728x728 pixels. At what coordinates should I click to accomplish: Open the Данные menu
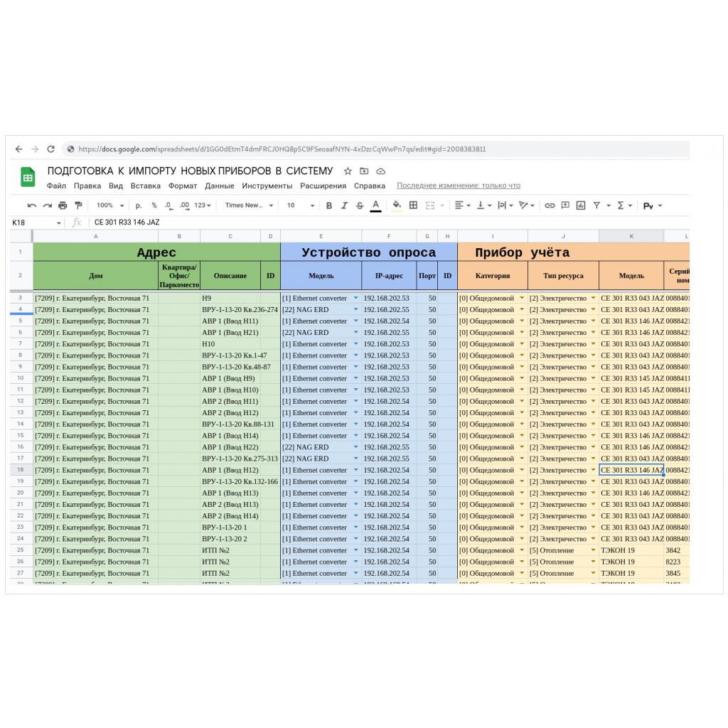pyautogui.click(x=220, y=186)
